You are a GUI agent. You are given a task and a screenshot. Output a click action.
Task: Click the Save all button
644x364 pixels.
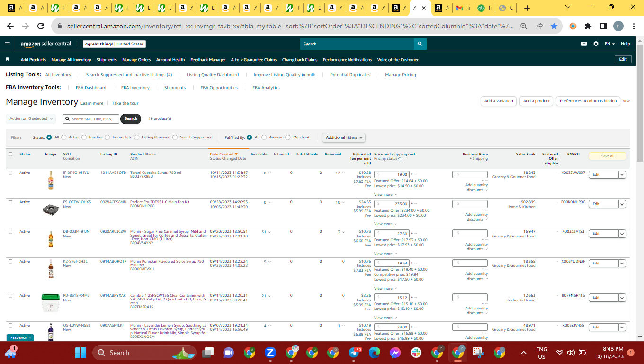608,156
